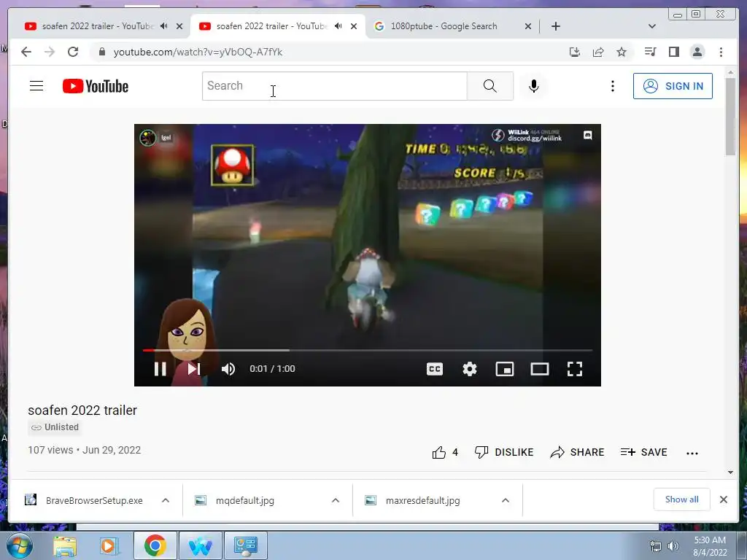
Task: Toggle closed captions on the video
Action: click(435, 368)
